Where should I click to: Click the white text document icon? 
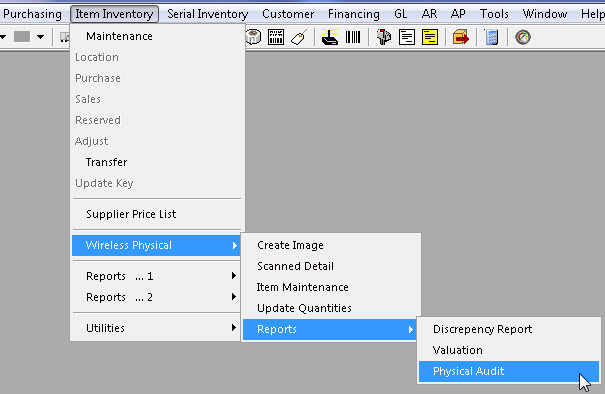(x=407, y=37)
